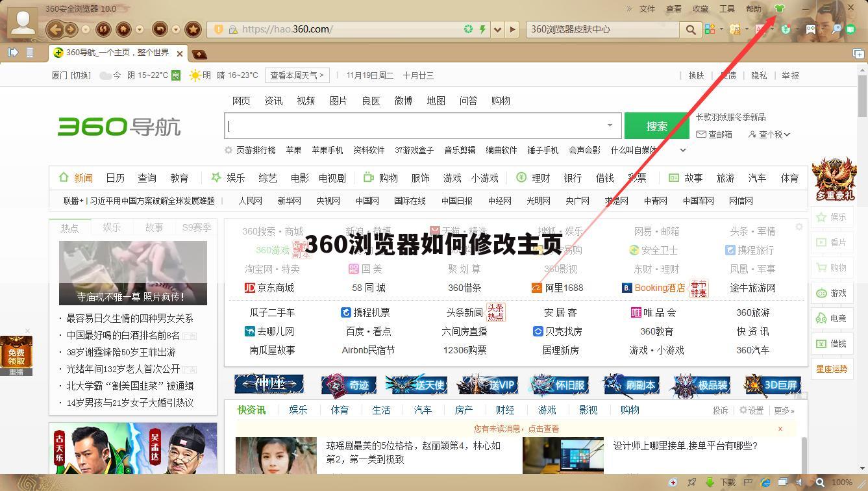The height and width of the screenshot is (491, 868).
Task: Click the green 搜索 button
Action: (x=656, y=126)
